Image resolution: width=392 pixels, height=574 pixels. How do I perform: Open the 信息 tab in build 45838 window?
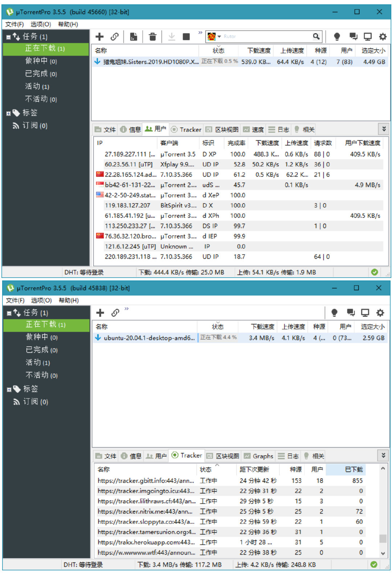[131, 456]
